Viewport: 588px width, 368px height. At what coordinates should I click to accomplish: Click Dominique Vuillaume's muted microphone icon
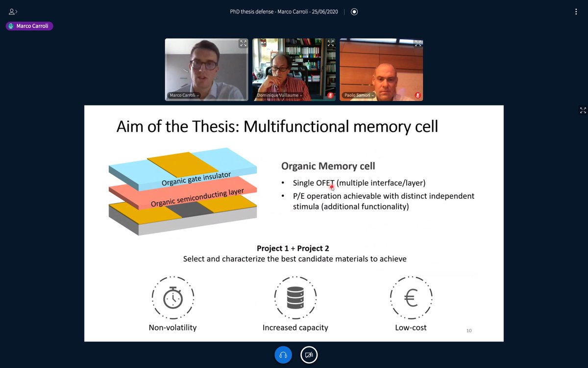[331, 95]
